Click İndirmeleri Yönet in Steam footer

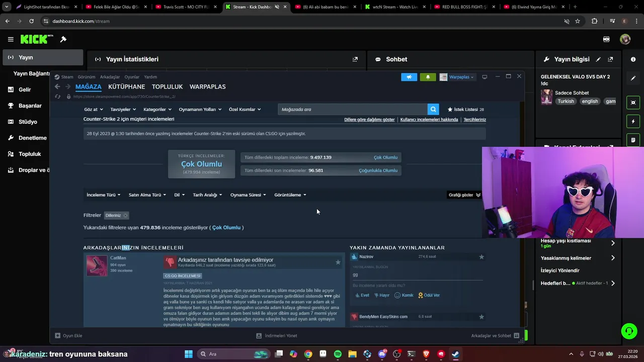(277, 335)
